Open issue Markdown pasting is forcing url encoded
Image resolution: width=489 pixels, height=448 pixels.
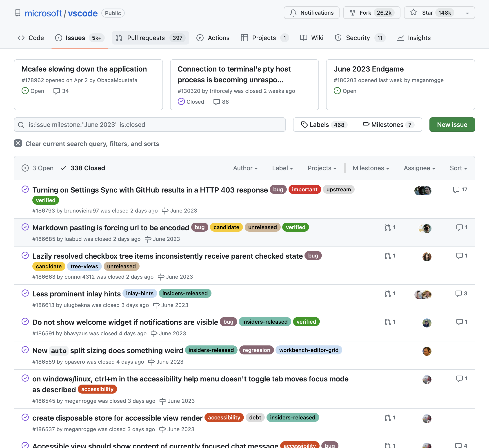click(x=111, y=228)
